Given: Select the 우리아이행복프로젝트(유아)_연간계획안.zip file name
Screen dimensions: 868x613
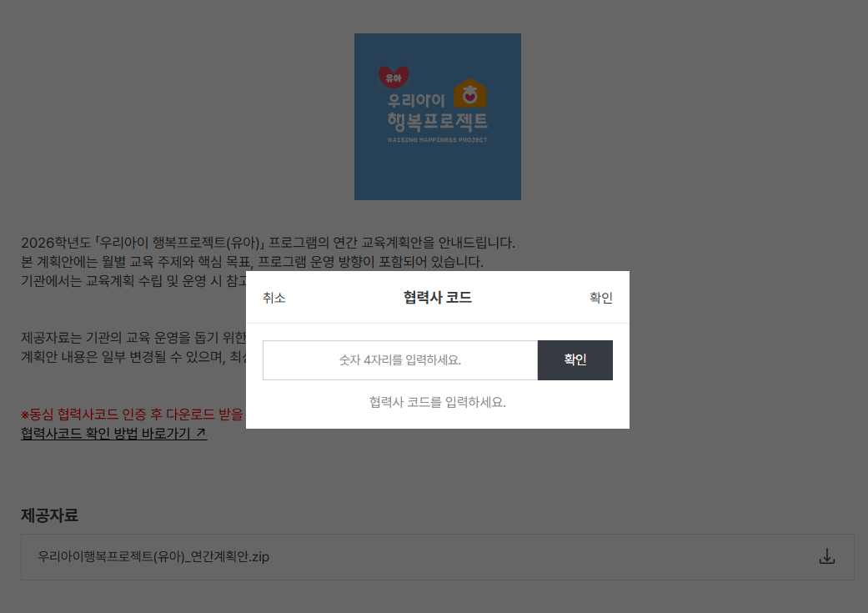Looking at the screenshot, I should (153, 556).
